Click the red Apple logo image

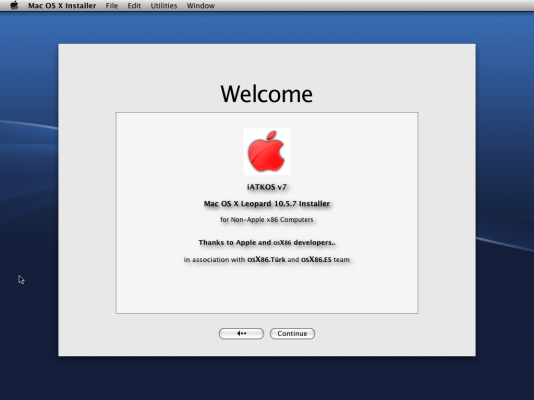point(267,151)
